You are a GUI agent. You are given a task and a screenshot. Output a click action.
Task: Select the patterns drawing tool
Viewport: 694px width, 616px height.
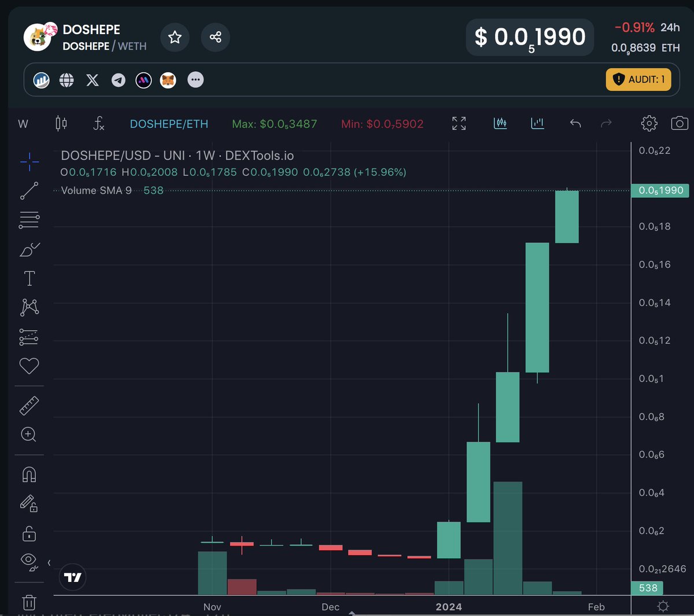29,307
